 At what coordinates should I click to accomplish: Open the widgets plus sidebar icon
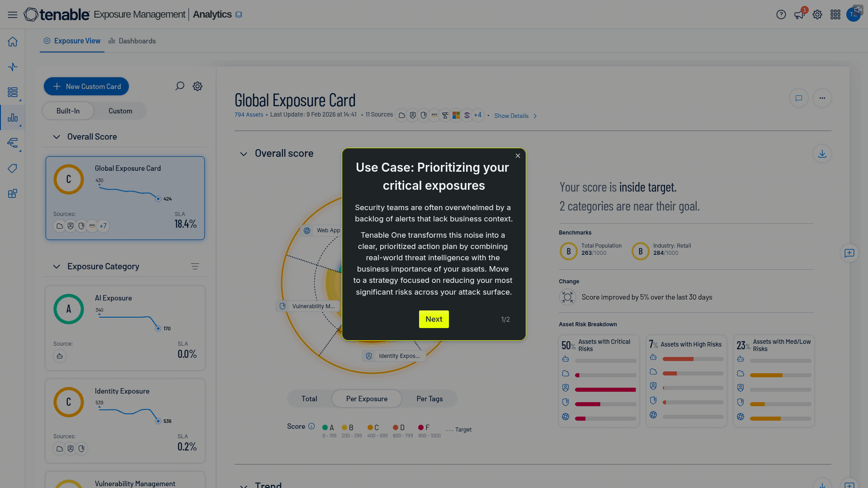coord(13,194)
